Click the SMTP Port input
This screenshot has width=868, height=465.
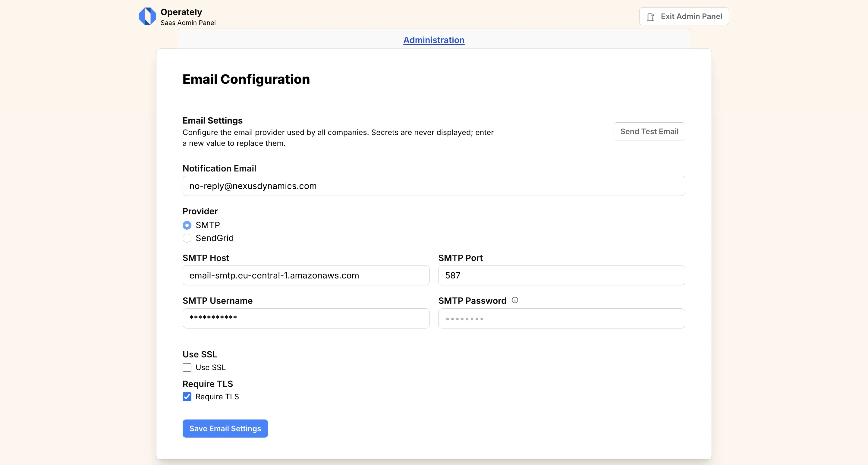(561, 275)
